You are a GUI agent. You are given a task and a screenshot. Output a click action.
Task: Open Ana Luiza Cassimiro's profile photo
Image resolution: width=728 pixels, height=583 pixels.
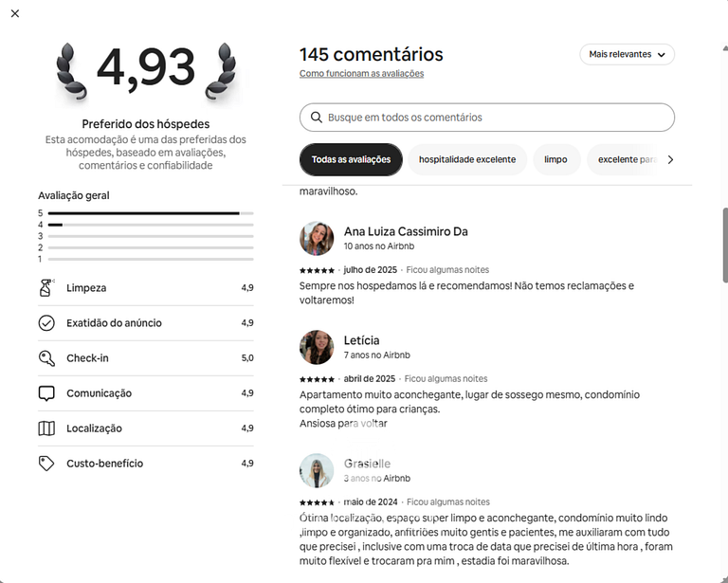[317, 239]
